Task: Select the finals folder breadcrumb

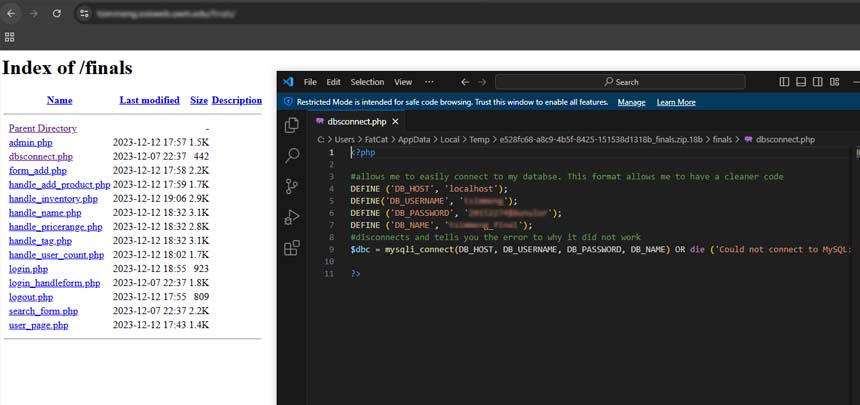Action: point(722,140)
